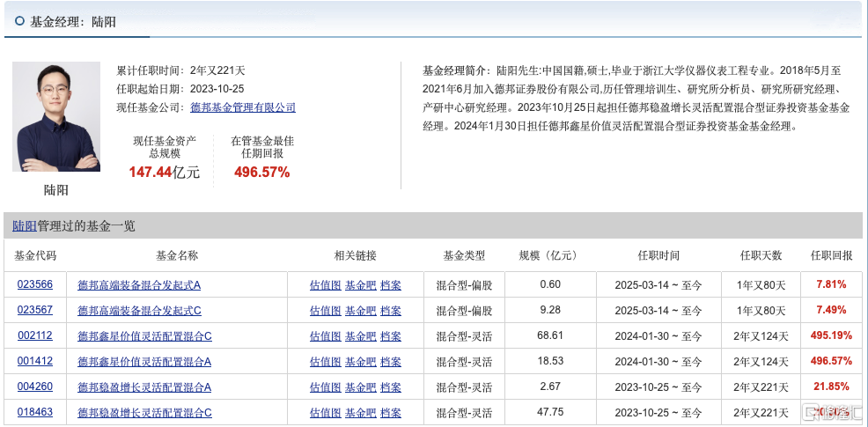Select the 47.75 scale cell
Viewport: 868px width, 427px height.
[x=550, y=413]
